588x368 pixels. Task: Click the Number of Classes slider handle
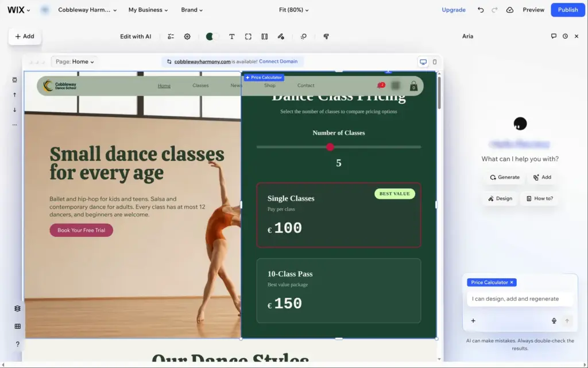[330, 147]
